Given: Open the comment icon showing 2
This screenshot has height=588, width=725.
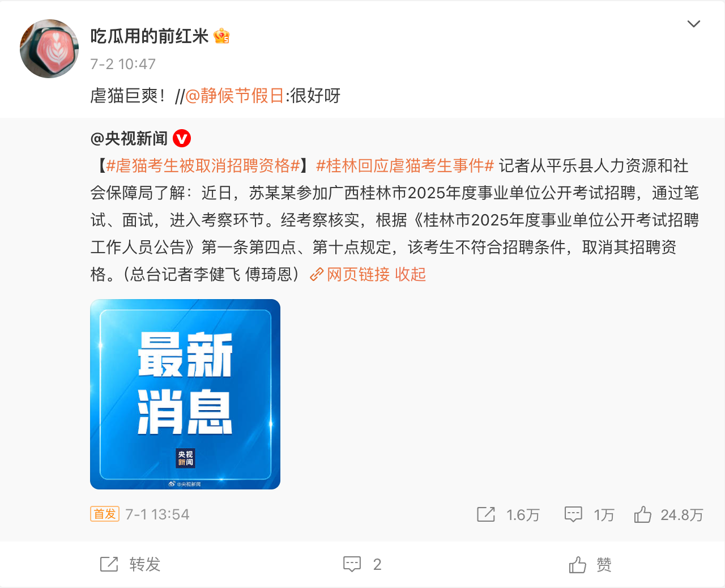Looking at the screenshot, I should pyautogui.click(x=362, y=564).
